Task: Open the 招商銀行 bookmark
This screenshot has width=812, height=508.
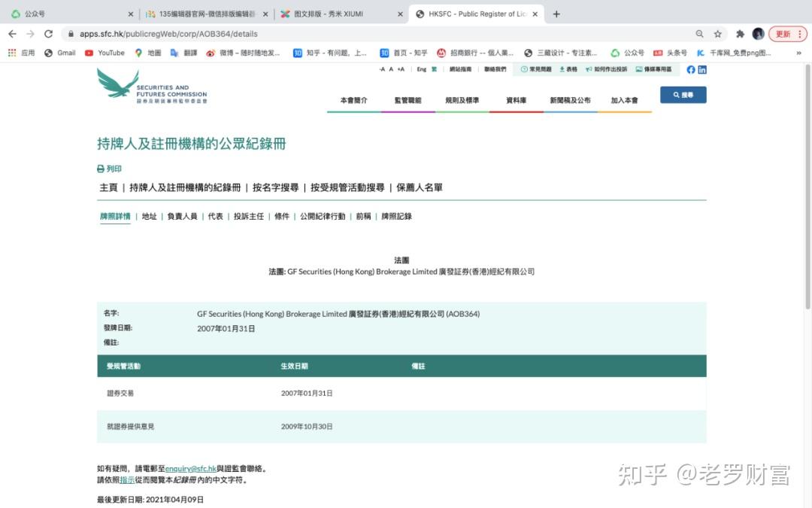Action: [x=475, y=53]
